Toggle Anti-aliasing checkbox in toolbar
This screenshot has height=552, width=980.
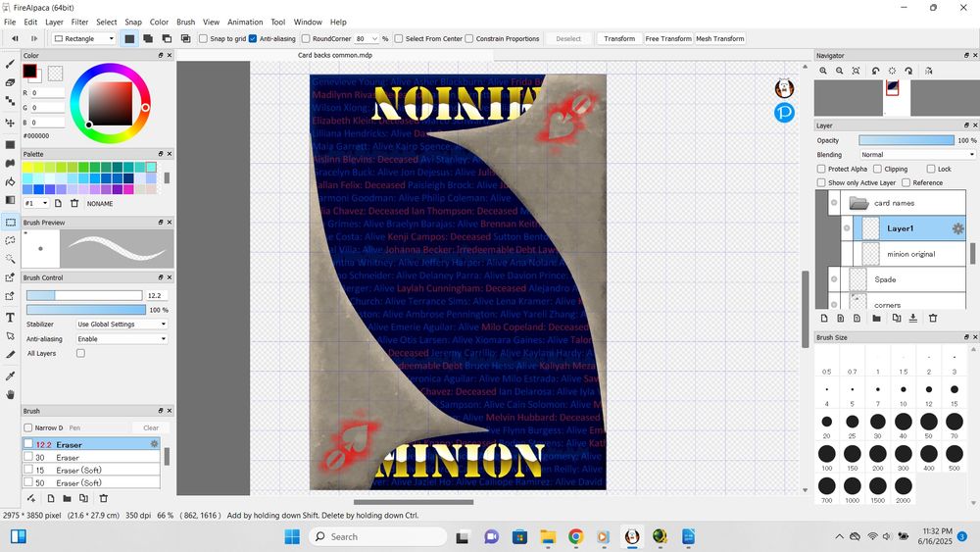pos(253,39)
